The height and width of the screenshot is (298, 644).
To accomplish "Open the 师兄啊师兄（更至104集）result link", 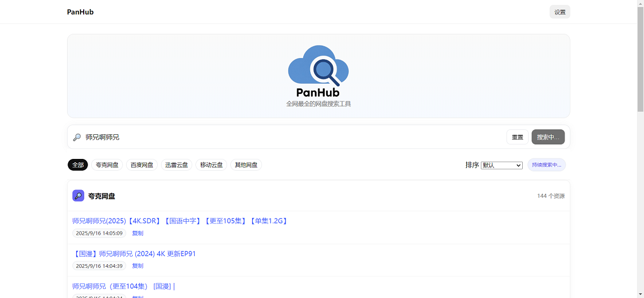I will coord(123,287).
